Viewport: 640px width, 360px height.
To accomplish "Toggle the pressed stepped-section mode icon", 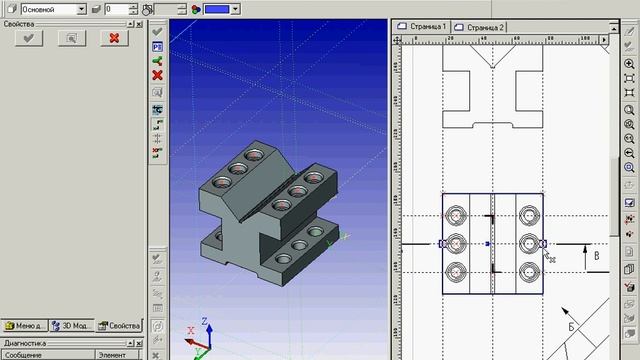I will coord(157,124).
